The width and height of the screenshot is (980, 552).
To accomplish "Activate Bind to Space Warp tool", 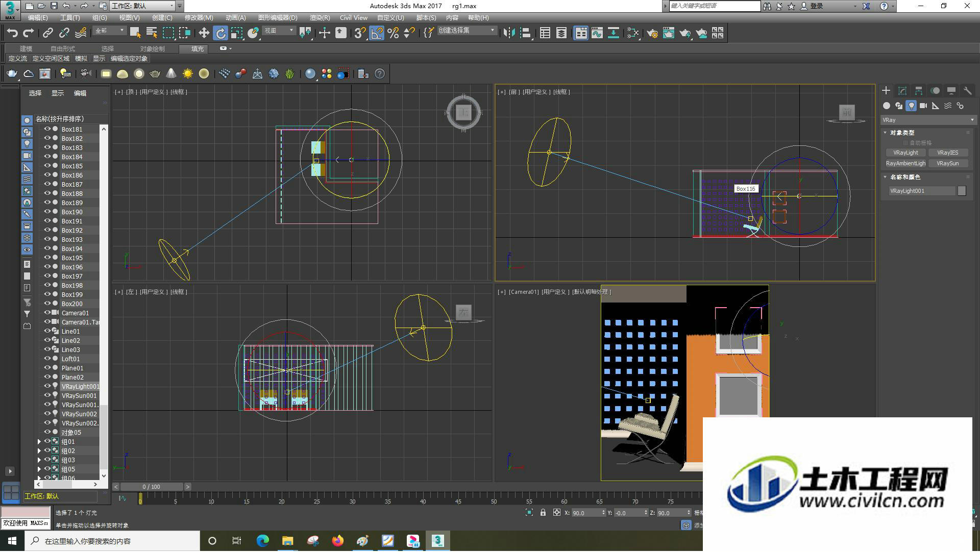I will coord(81,33).
